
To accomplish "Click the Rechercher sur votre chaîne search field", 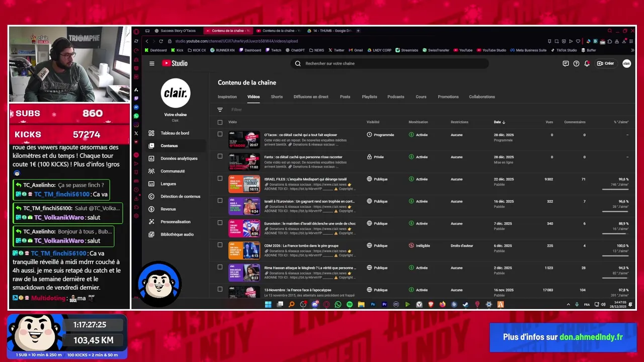I will point(389,63).
